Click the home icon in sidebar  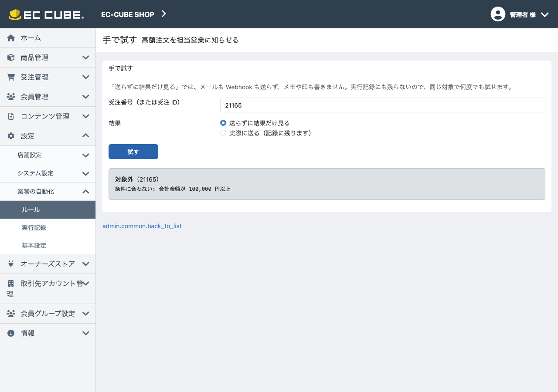(11, 38)
